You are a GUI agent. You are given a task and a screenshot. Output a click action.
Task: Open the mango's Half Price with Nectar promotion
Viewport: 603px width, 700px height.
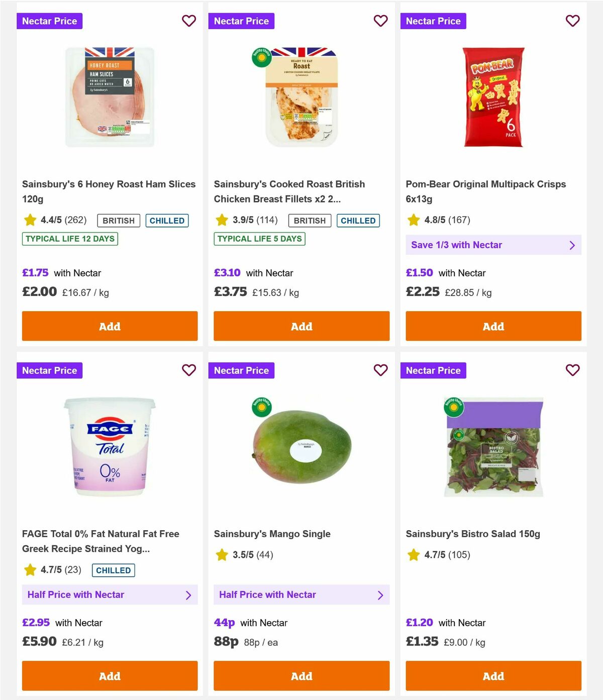pos(301,594)
